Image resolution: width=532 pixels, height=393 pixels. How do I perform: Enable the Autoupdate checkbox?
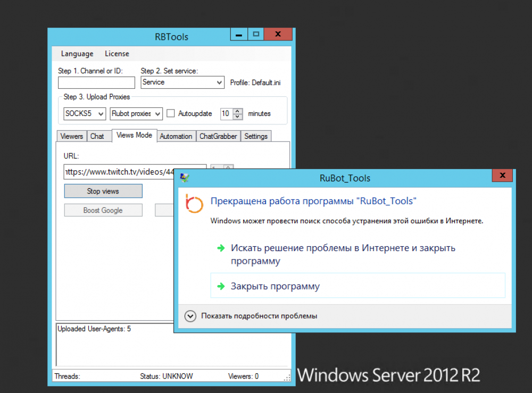point(171,113)
